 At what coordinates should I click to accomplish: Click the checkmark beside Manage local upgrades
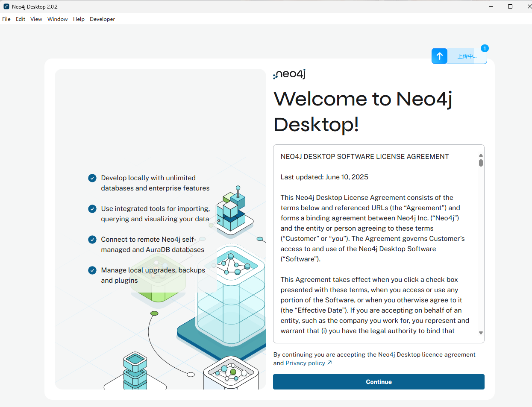click(92, 270)
